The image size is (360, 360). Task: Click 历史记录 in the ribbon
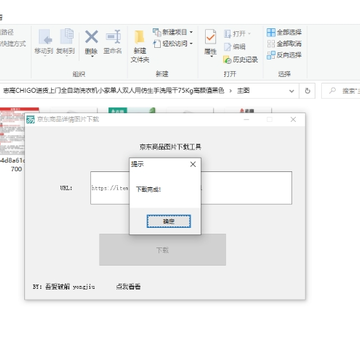click(x=241, y=60)
